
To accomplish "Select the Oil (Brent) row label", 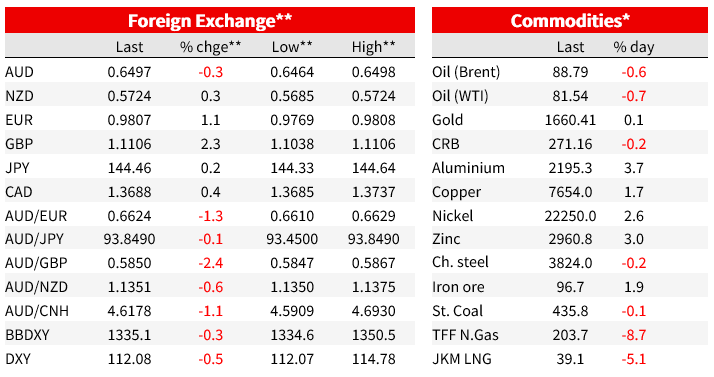I will point(466,72).
